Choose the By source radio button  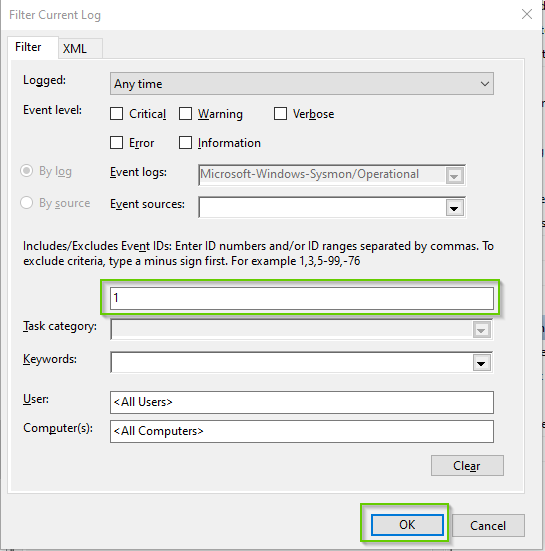point(26,203)
